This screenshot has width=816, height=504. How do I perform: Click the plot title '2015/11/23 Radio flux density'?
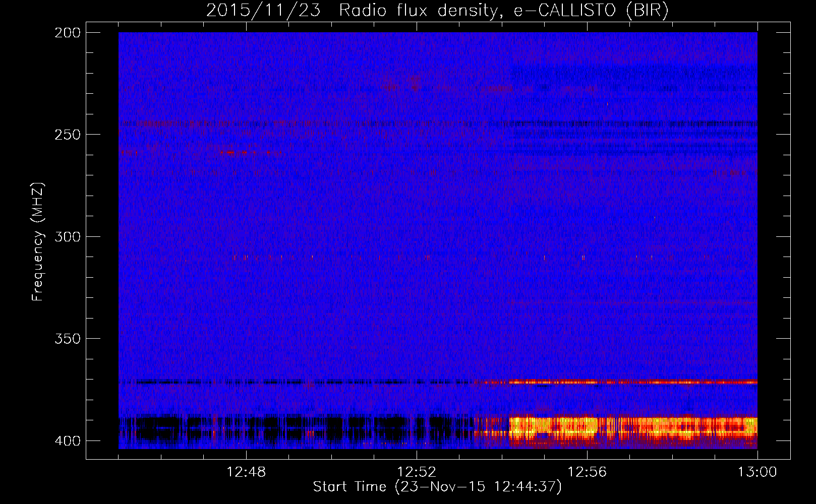click(437, 10)
